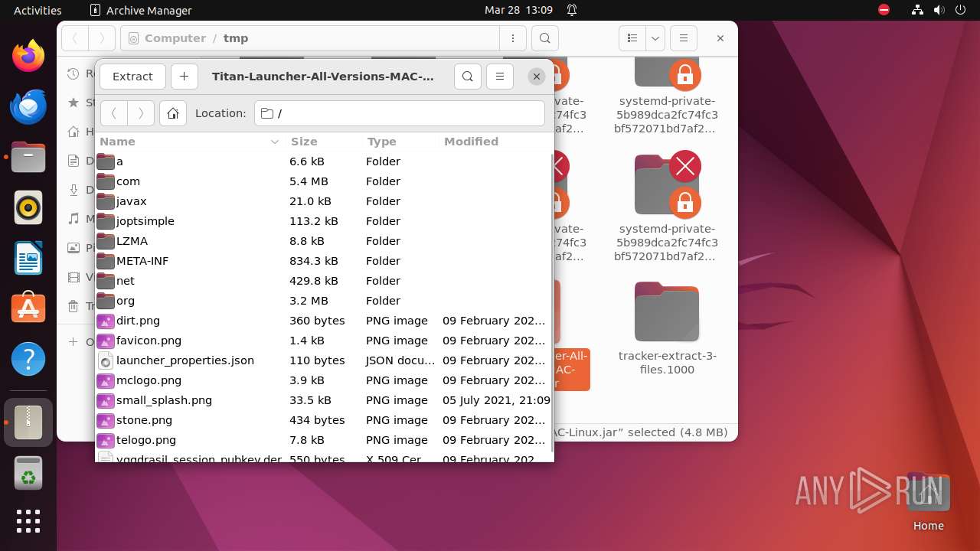Go to archive home location
Image resolution: width=980 pixels, height=551 pixels.
point(173,113)
